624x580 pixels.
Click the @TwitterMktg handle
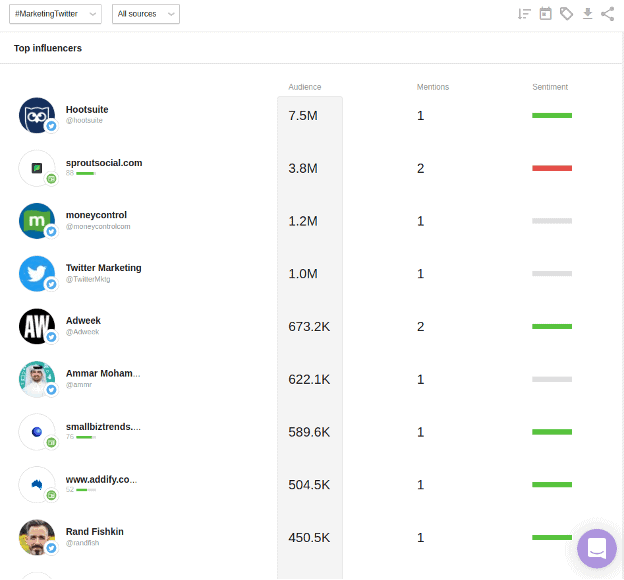pyautogui.click(x=88, y=279)
